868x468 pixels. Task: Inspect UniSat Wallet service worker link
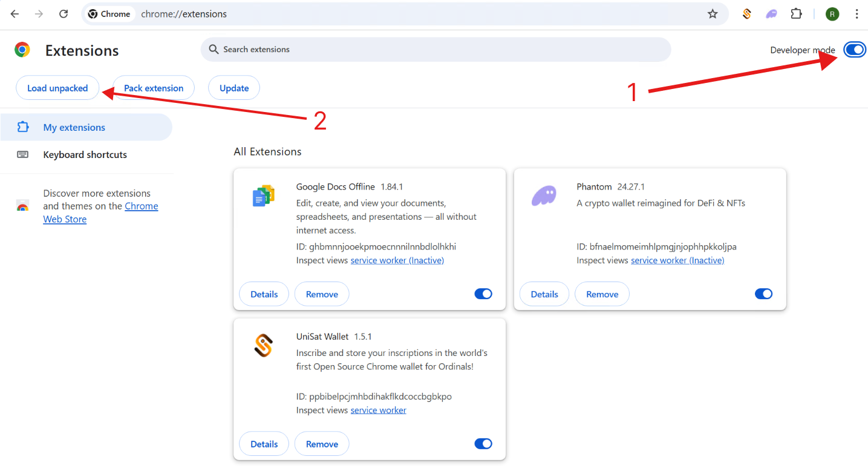coord(378,410)
